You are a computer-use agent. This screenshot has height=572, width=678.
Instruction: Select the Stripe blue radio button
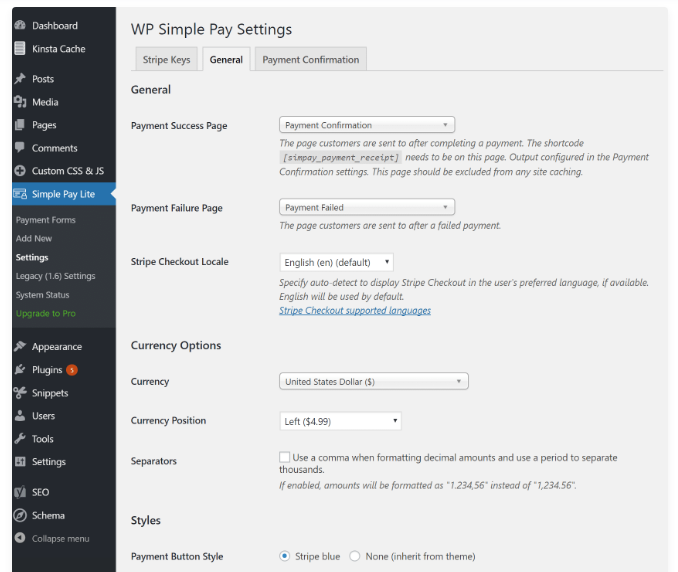(x=284, y=556)
